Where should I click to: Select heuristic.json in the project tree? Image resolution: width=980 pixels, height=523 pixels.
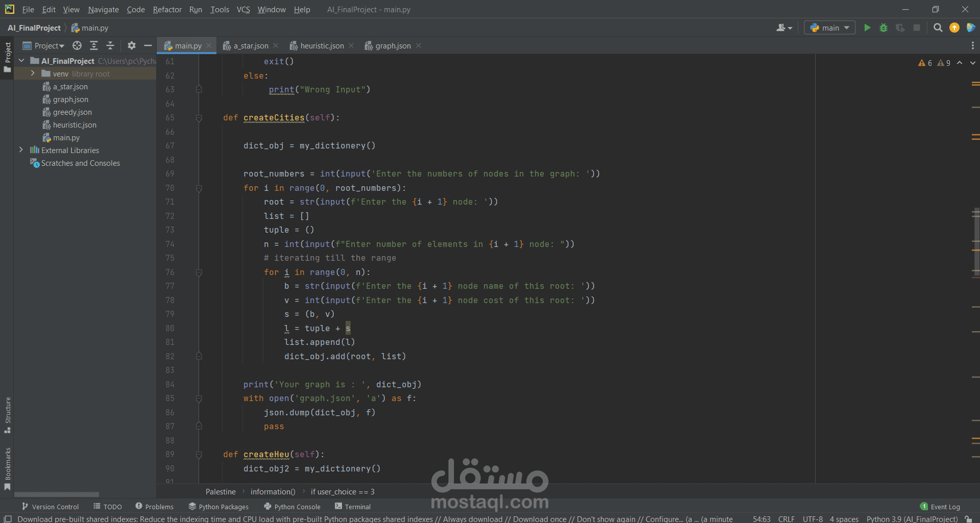pyautogui.click(x=69, y=125)
